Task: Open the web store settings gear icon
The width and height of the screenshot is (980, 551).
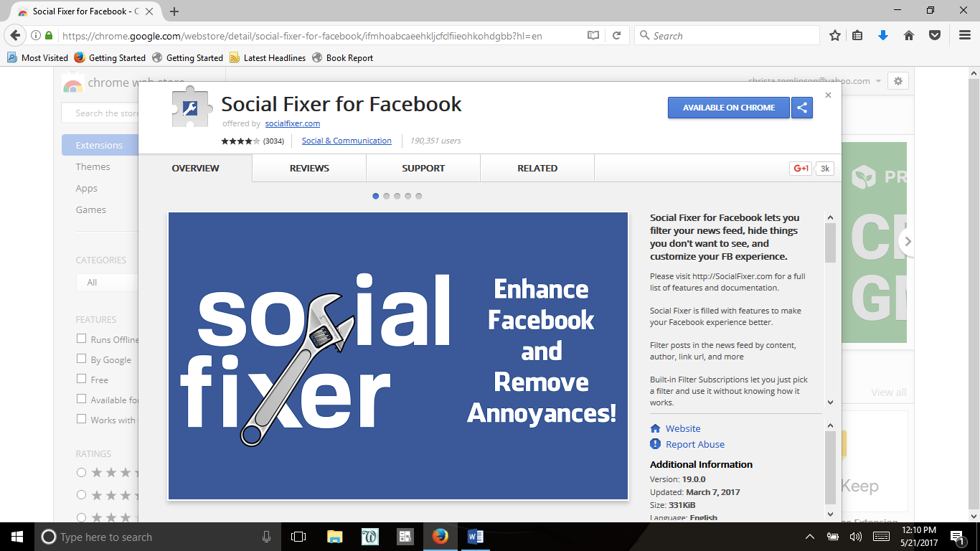Action: (x=898, y=81)
